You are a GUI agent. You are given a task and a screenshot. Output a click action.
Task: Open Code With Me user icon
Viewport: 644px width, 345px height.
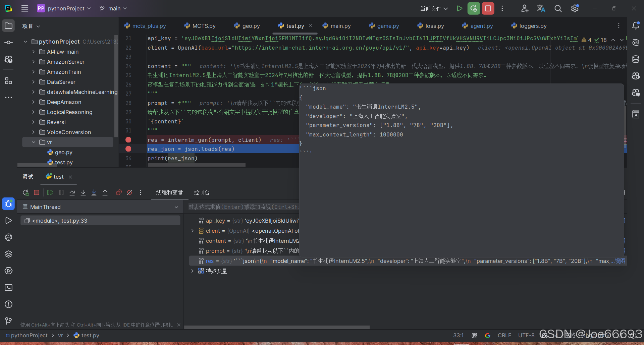coord(525,8)
